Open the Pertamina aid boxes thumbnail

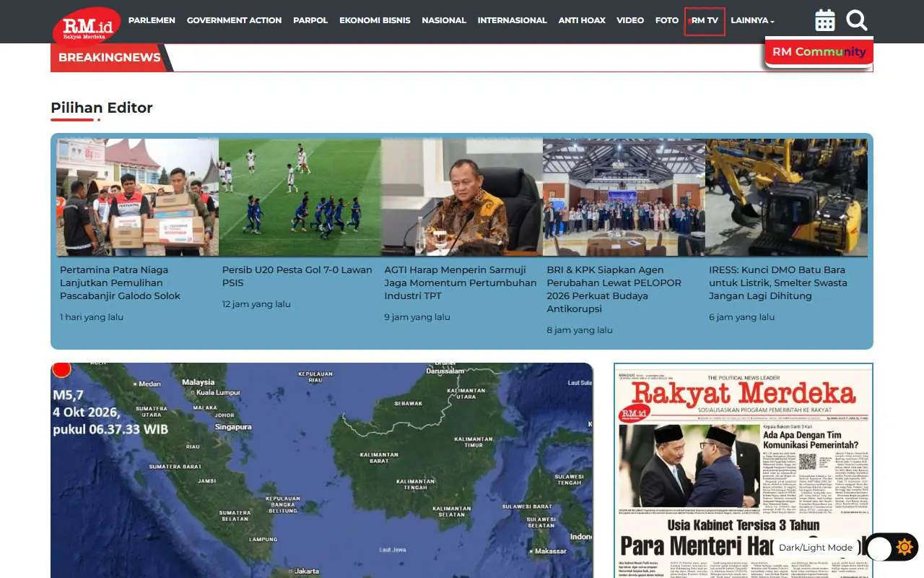(137, 197)
